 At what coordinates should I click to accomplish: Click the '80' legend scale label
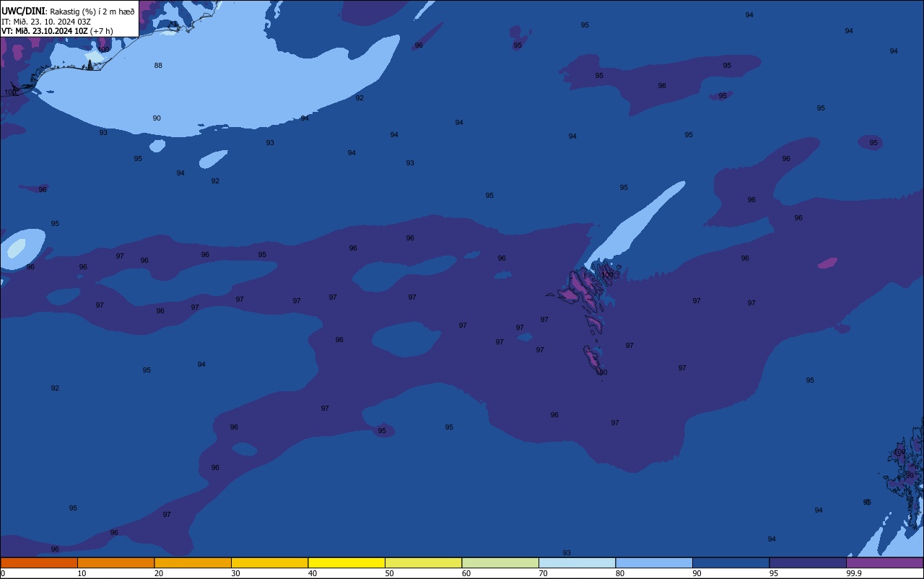click(x=620, y=573)
